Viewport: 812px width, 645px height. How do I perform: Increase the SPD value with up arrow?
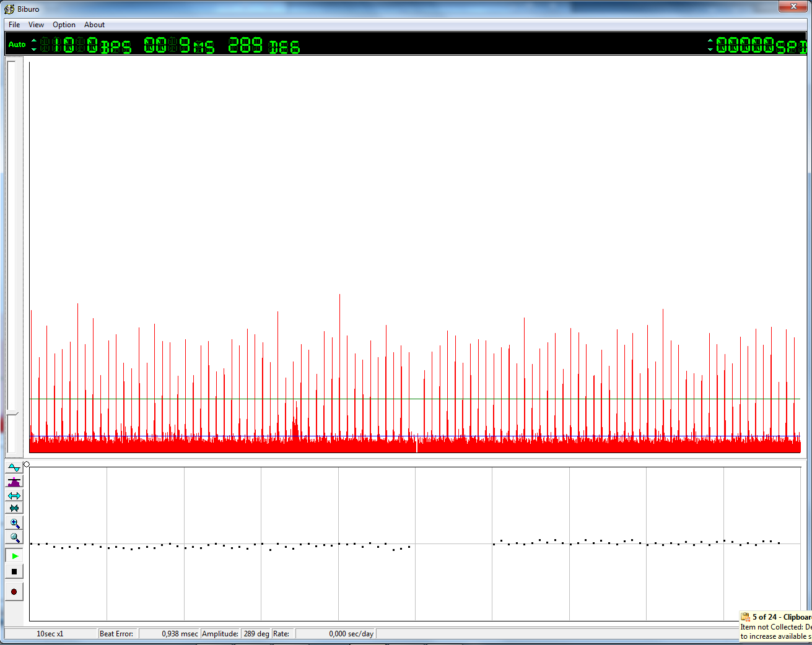(x=710, y=41)
